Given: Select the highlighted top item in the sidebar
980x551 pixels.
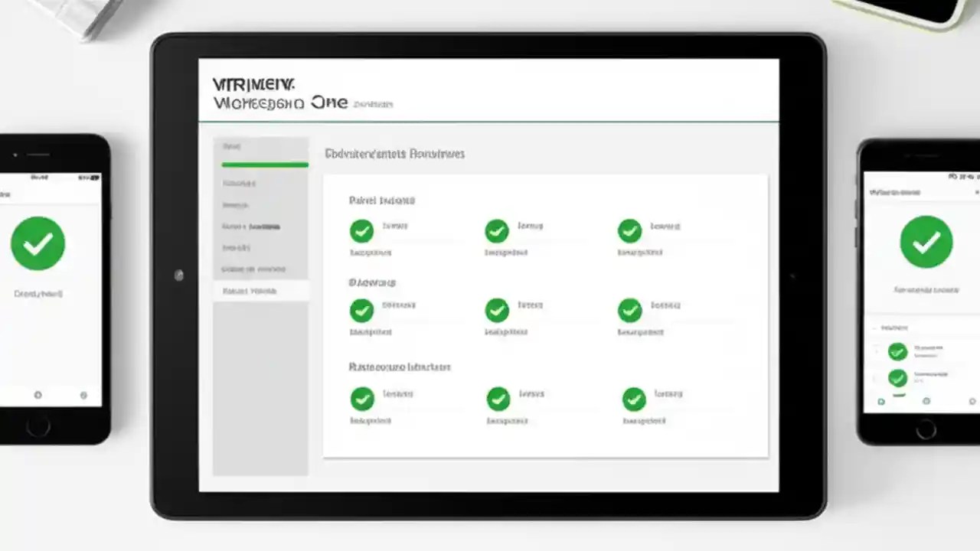Looking at the screenshot, I should click(231, 146).
